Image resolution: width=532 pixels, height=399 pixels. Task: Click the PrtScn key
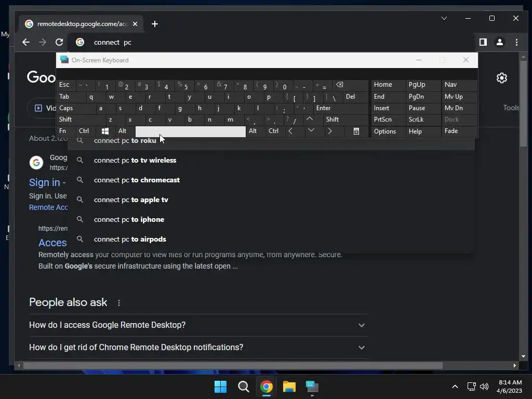tap(389, 119)
